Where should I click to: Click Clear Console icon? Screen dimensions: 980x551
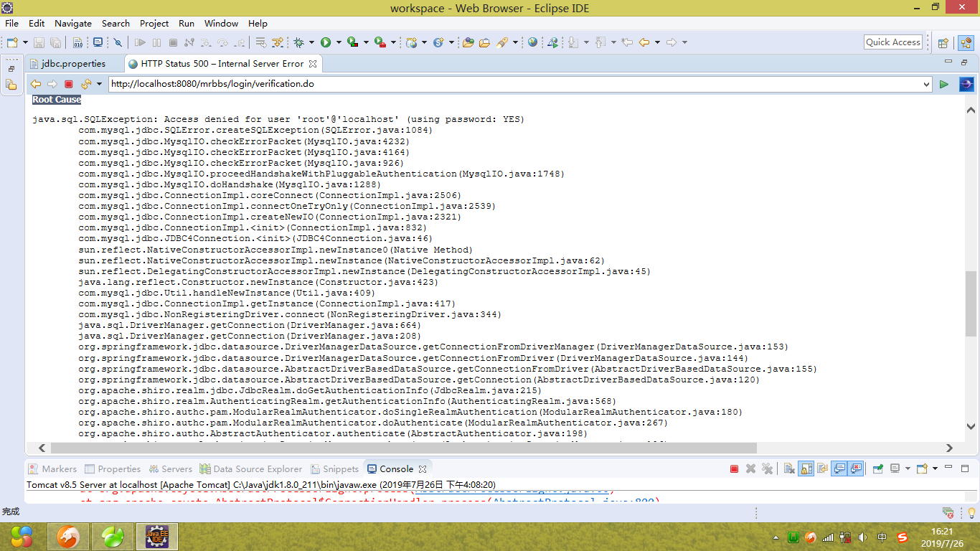[789, 468]
